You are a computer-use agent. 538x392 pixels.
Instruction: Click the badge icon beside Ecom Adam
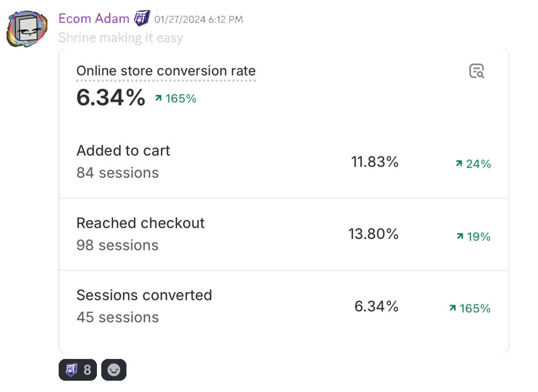point(142,19)
